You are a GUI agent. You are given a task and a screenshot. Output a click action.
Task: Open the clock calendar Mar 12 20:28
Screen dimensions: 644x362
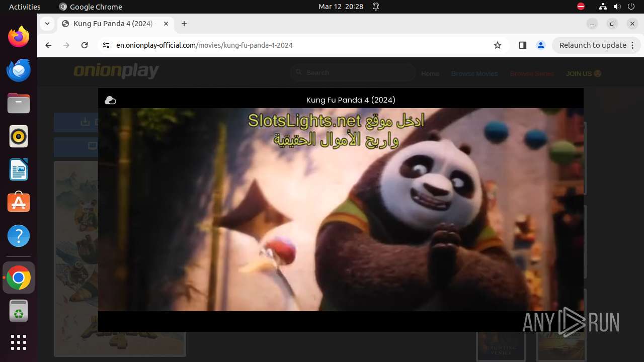[x=341, y=7]
